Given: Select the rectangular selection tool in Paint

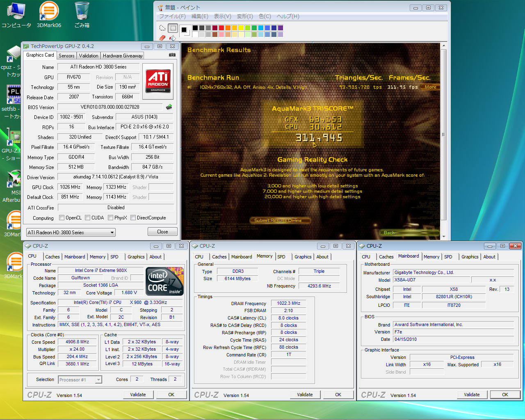Looking at the screenshot, I should coord(173,28).
